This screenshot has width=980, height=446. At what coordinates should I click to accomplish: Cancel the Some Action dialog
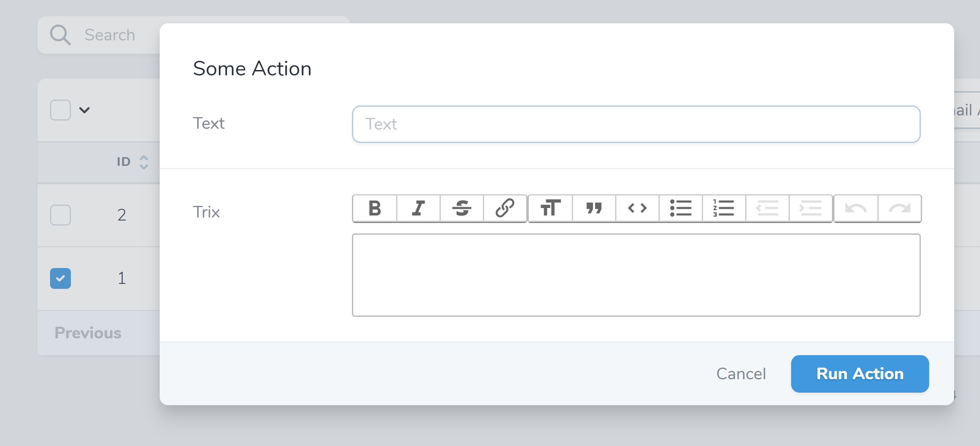(x=741, y=374)
